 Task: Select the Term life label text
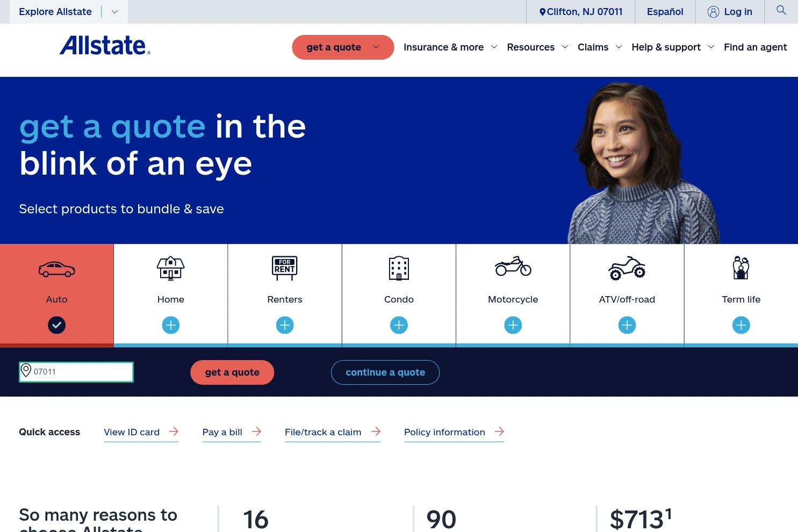[x=741, y=299]
